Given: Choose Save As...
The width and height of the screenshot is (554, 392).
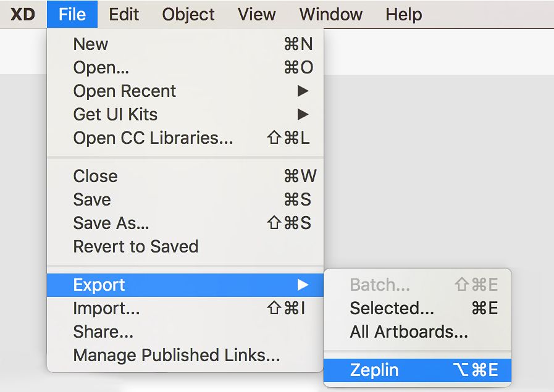Looking at the screenshot, I should point(111,223).
